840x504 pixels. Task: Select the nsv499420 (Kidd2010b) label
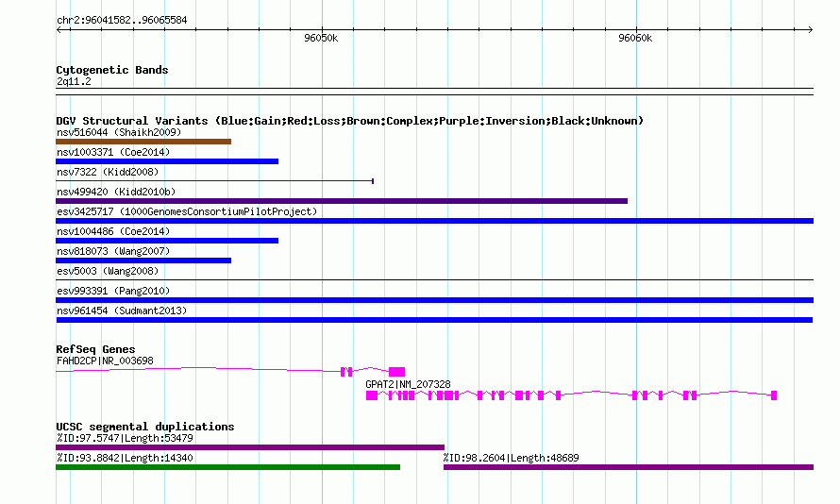coord(116,192)
